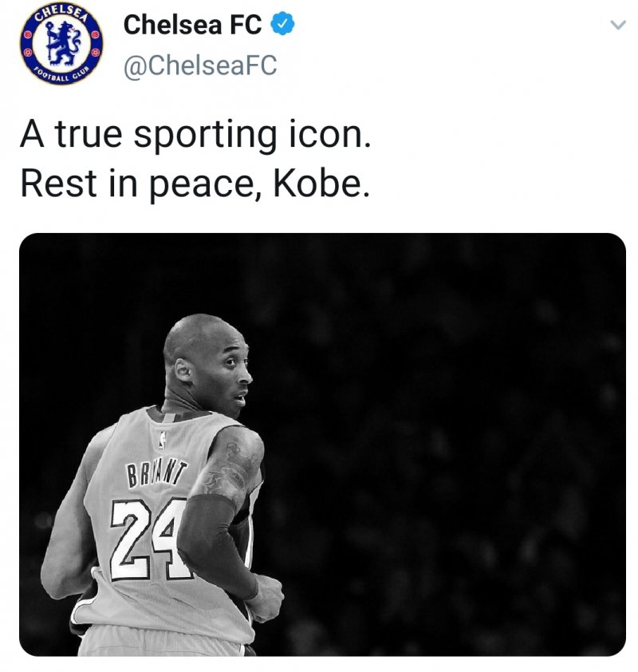
Task: Click the NBA logo on the jersey collar
Action: coord(162,441)
